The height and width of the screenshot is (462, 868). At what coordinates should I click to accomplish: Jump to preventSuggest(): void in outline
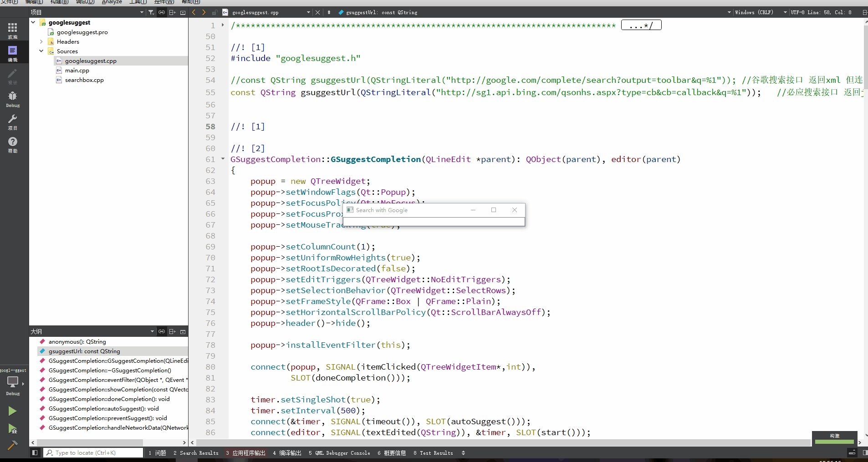click(107, 418)
